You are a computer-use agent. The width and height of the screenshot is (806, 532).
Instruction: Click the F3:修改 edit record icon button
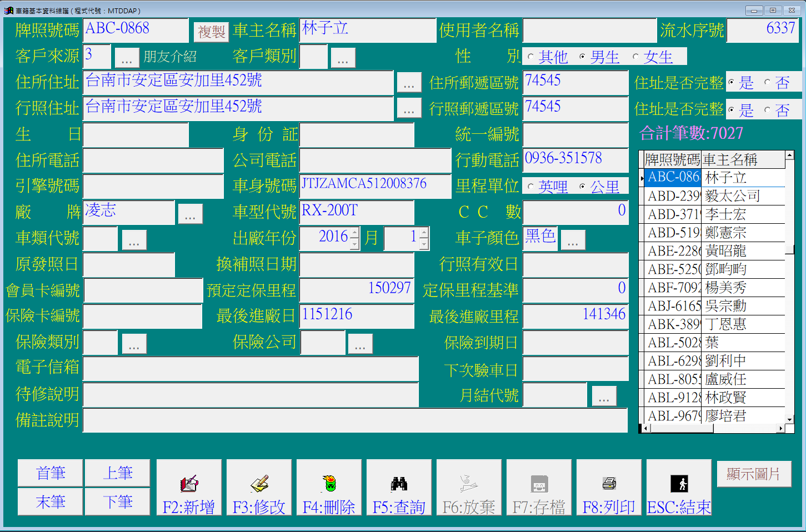259,487
